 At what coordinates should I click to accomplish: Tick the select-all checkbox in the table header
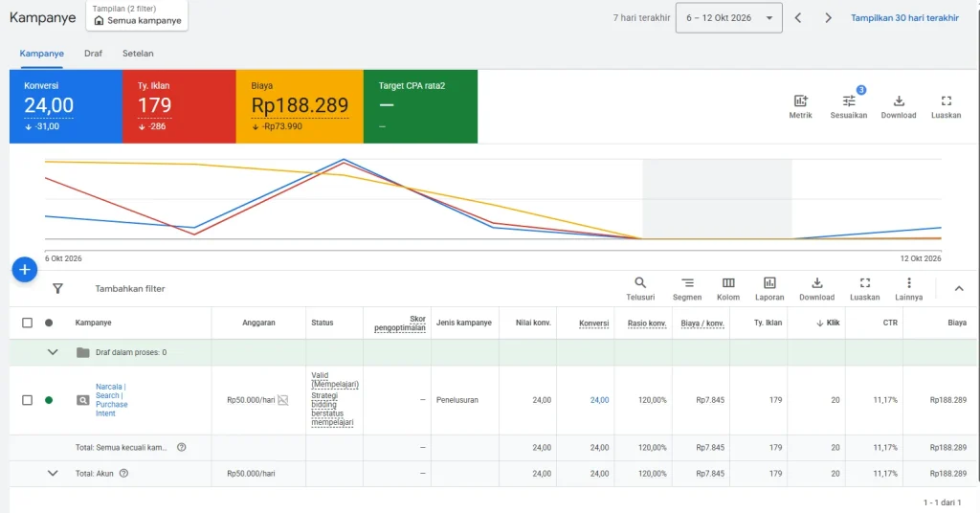tap(27, 323)
